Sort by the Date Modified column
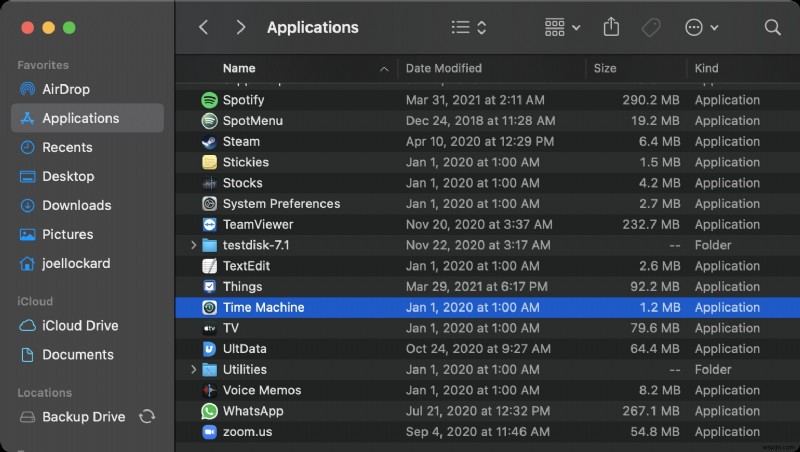The image size is (800, 452). point(443,68)
